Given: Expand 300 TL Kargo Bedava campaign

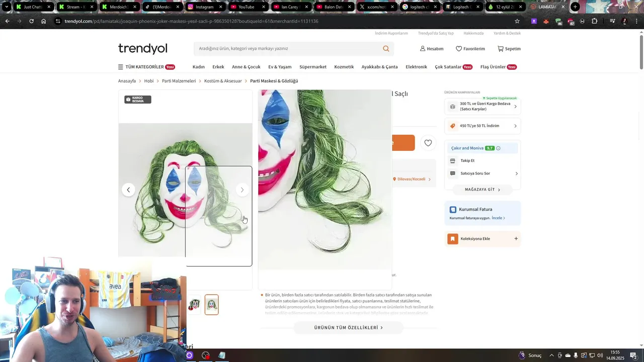Looking at the screenshot, I should (x=515, y=107).
